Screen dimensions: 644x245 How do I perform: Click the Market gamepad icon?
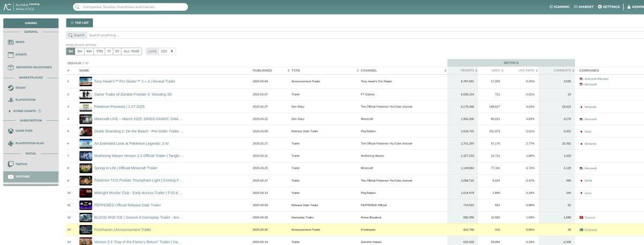576,7
